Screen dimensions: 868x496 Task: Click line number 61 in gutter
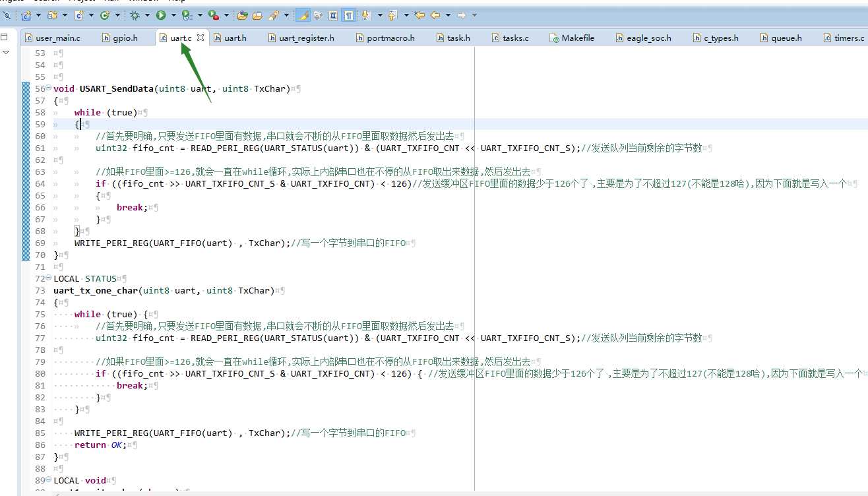tap(40, 148)
